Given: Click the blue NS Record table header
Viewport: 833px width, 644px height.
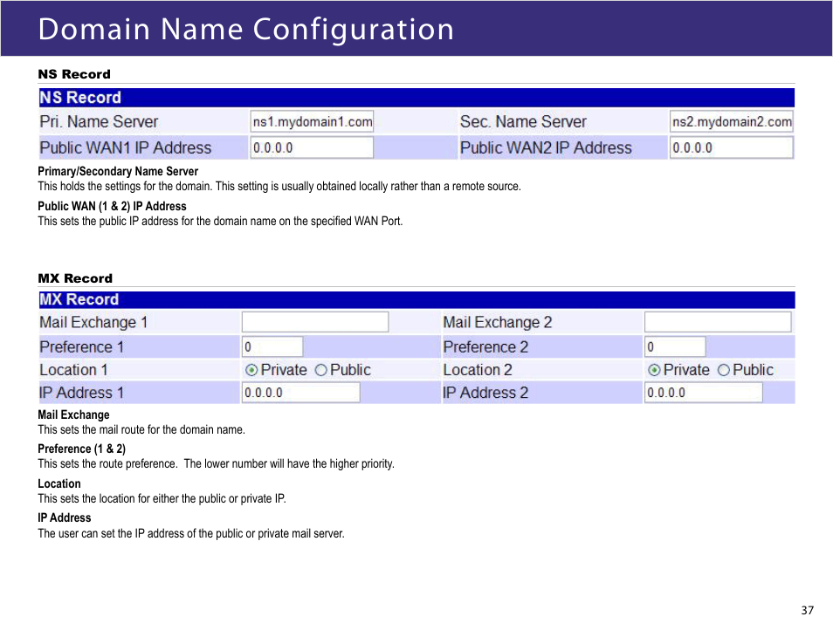Looking at the screenshot, I should [416, 98].
